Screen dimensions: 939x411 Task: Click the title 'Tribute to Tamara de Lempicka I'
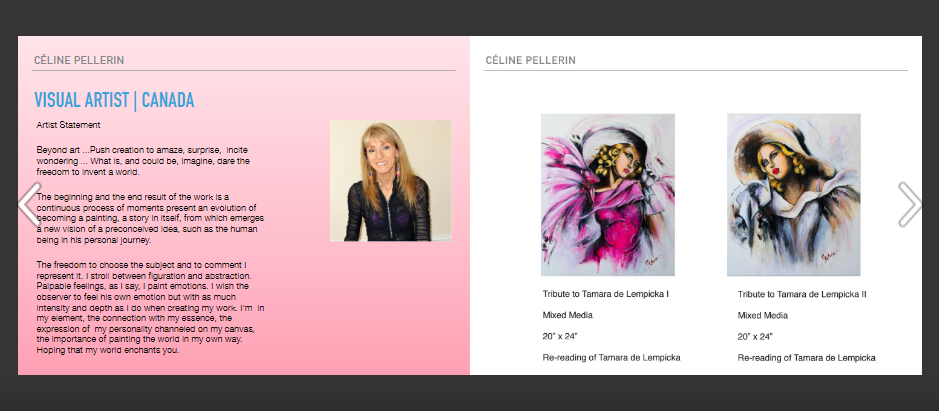coord(605,294)
